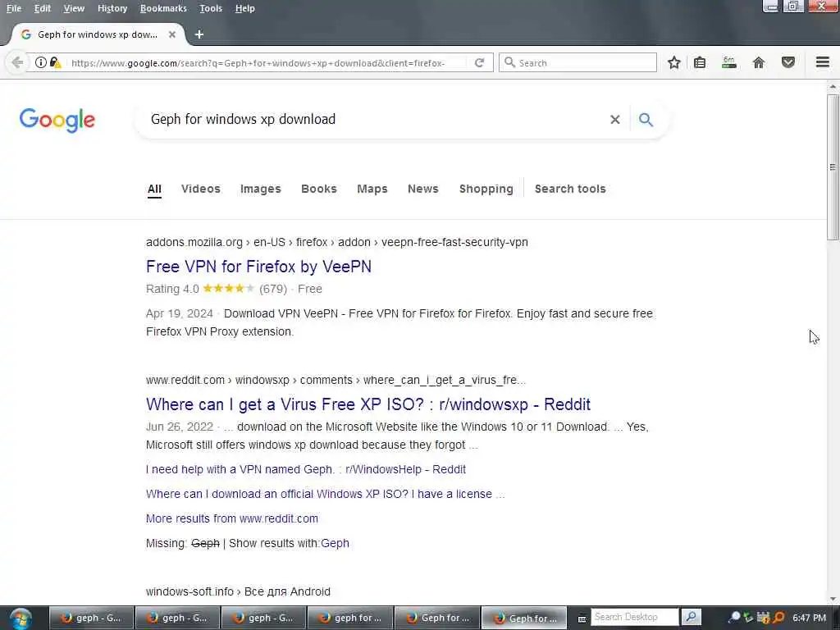The height and width of the screenshot is (630, 840).
Task: Open the Help menu
Action: pyautogui.click(x=244, y=8)
